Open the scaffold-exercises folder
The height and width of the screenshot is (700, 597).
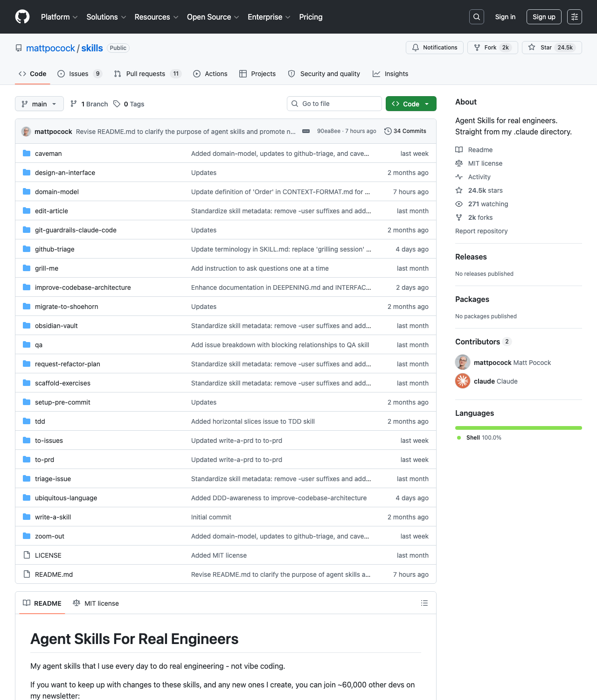(62, 383)
